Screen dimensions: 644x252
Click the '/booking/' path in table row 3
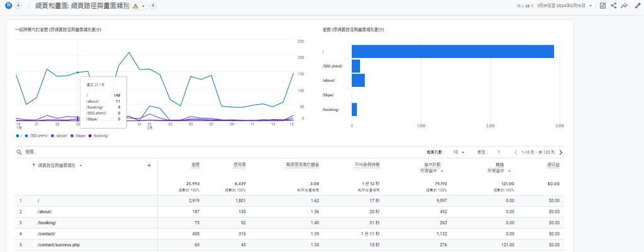[47, 223]
